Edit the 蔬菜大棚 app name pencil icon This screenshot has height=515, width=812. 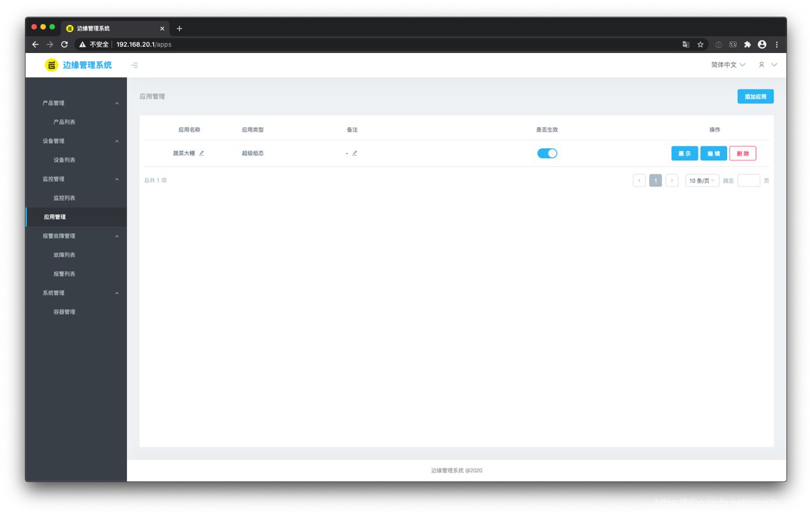click(202, 153)
